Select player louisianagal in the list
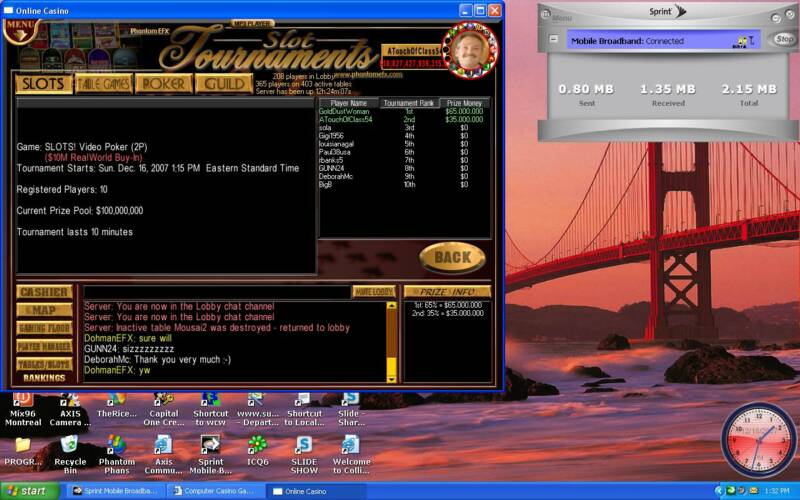 point(336,144)
